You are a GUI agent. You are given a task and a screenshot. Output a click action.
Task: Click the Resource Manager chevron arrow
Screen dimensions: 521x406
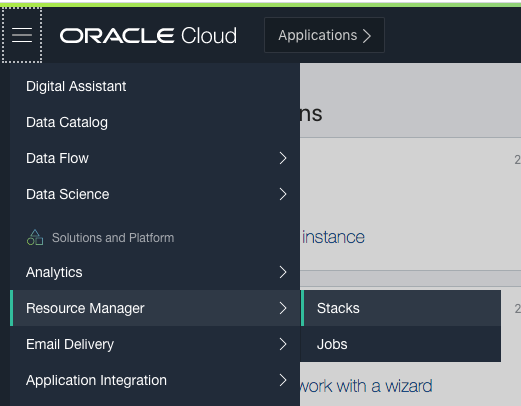point(283,308)
